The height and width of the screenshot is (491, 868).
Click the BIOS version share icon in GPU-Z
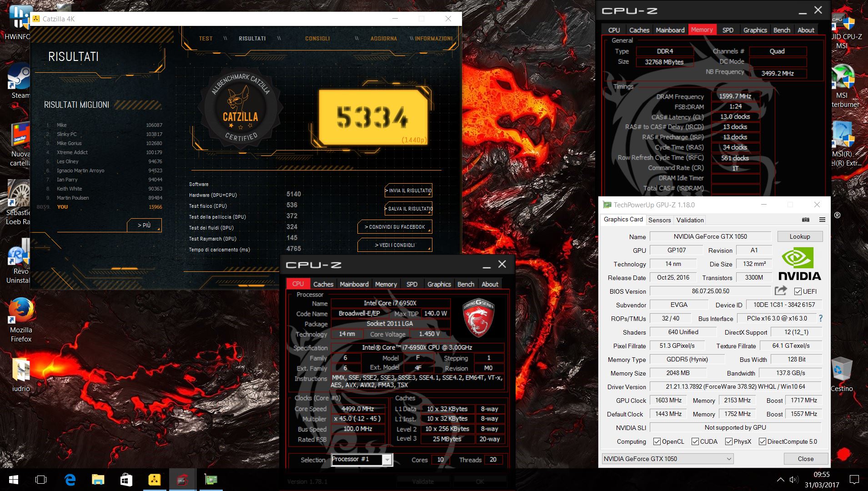pos(781,291)
